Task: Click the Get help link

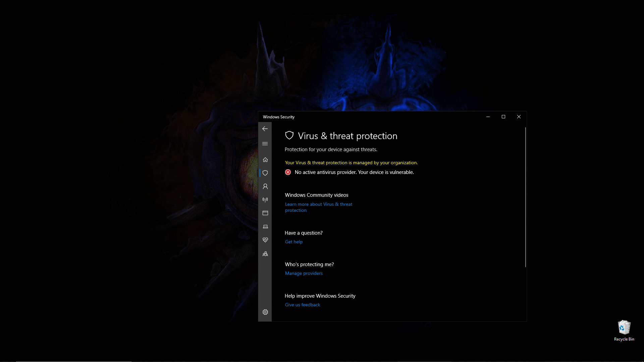Action: pyautogui.click(x=294, y=242)
